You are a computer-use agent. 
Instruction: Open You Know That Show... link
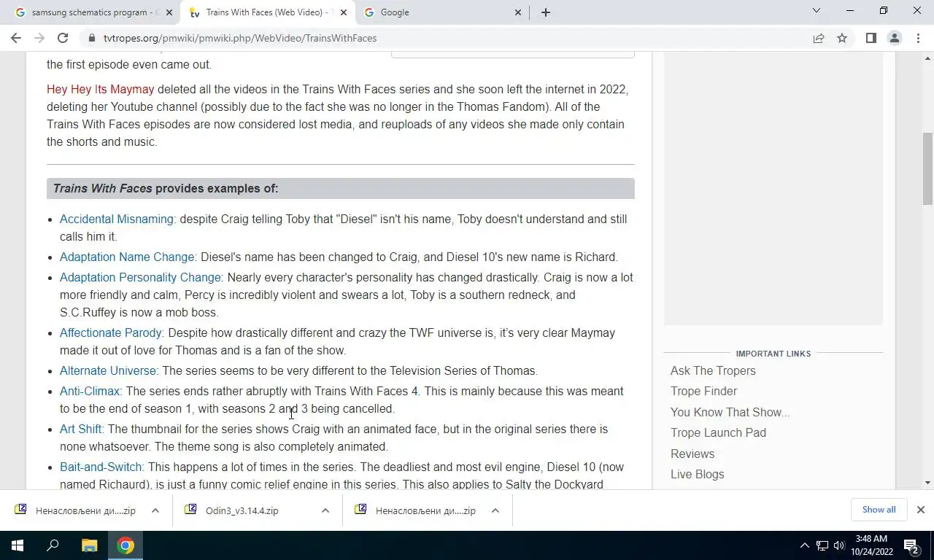[x=730, y=412]
